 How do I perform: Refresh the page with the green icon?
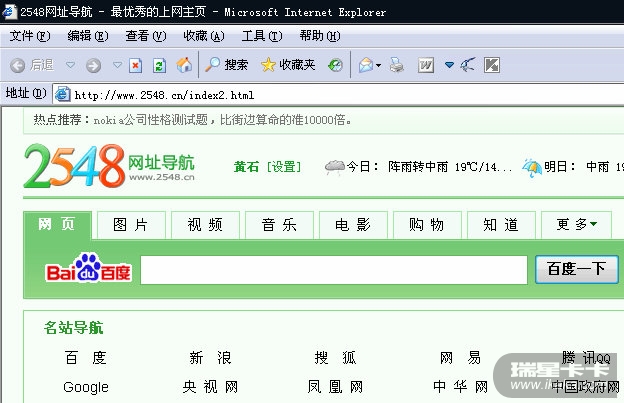click(160, 65)
